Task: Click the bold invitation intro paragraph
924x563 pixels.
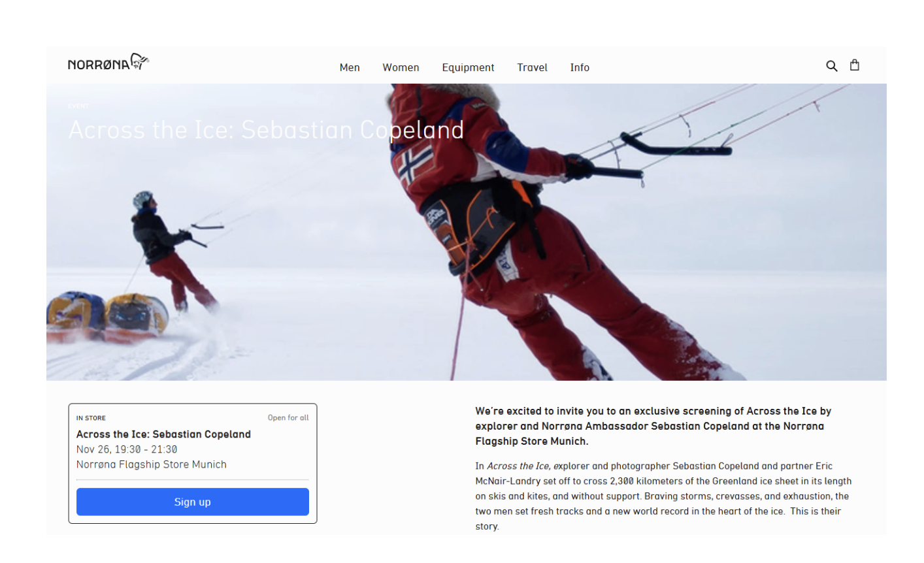Action: coord(653,426)
